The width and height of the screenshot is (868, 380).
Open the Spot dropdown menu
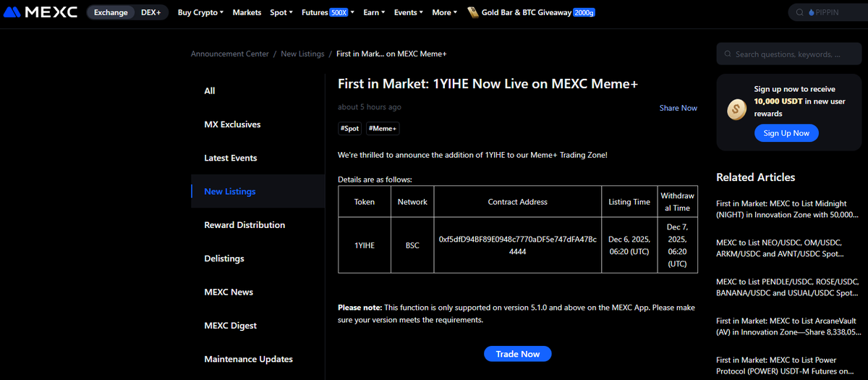(x=281, y=12)
